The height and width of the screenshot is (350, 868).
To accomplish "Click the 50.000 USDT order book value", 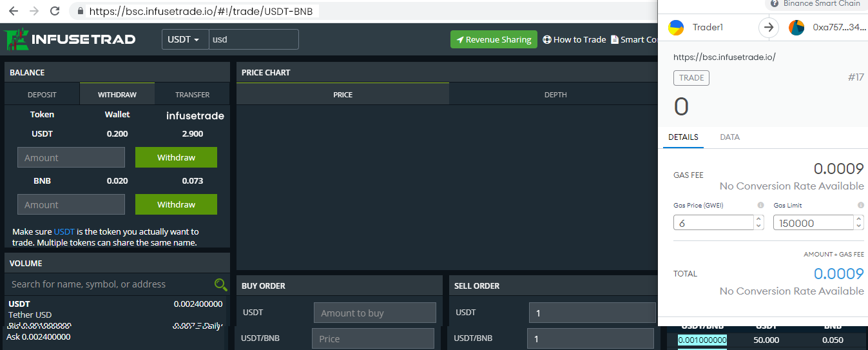I will (766, 340).
